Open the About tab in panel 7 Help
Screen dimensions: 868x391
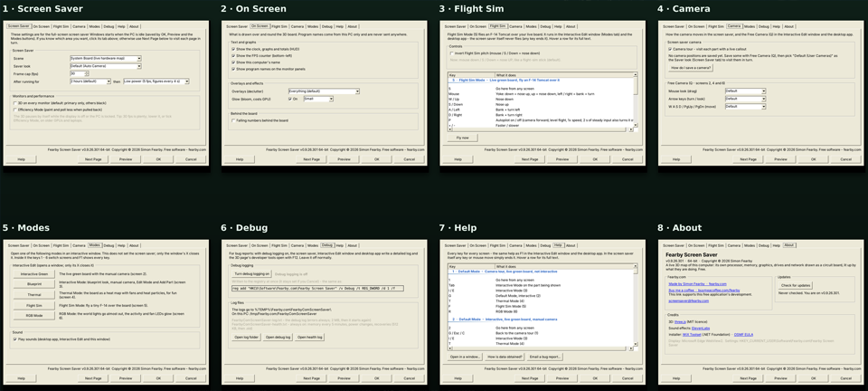(x=571, y=244)
